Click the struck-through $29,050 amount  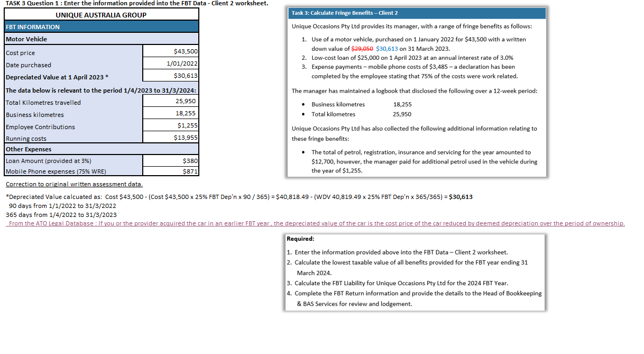click(362, 49)
